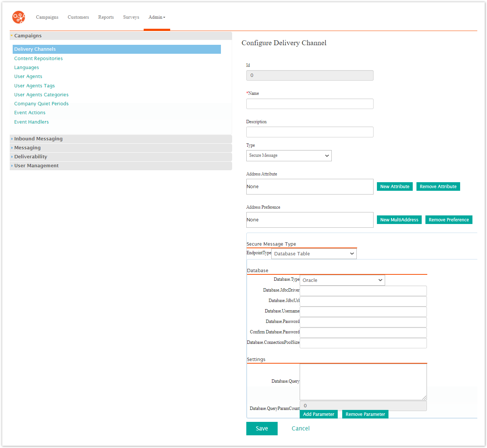
Task: Open the Languages settings page
Action: click(x=26, y=67)
